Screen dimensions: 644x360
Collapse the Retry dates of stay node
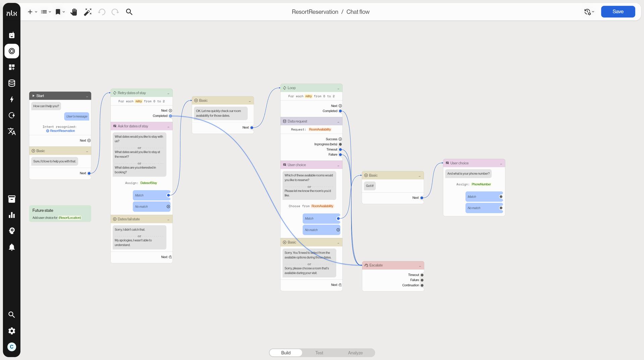pyautogui.click(x=168, y=93)
